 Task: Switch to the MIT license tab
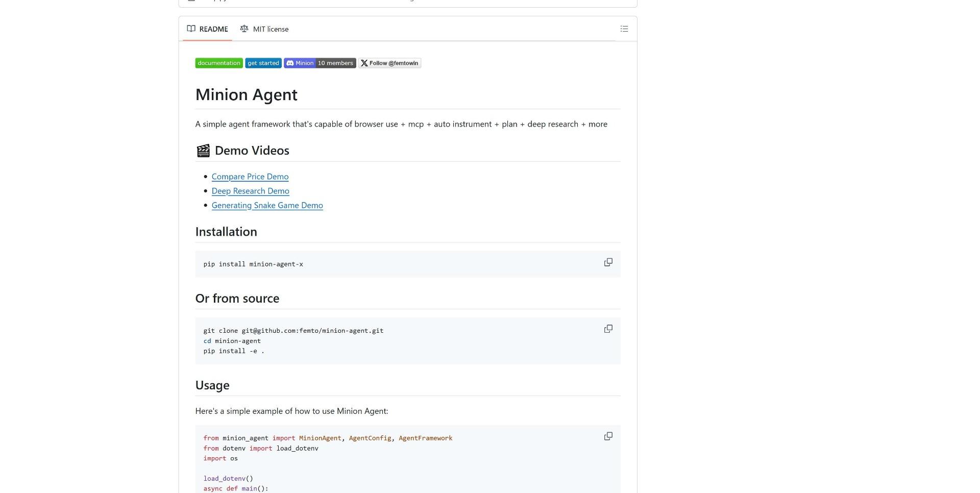pos(264,29)
